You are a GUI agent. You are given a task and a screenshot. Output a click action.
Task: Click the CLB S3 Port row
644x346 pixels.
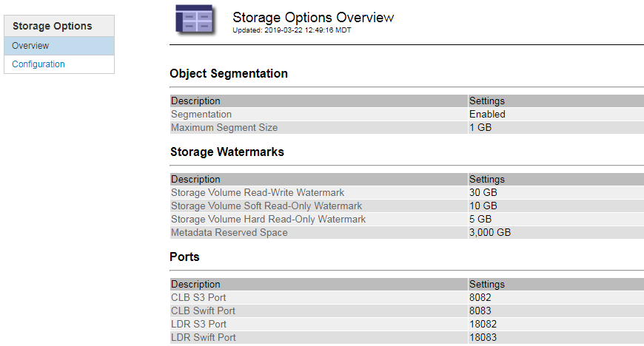(198, 298)
